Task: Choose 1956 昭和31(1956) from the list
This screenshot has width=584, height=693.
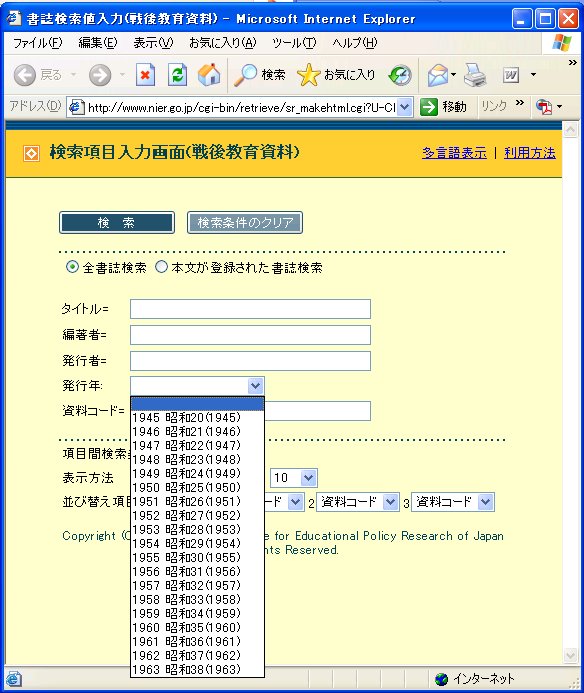Action: pos(197,571)
